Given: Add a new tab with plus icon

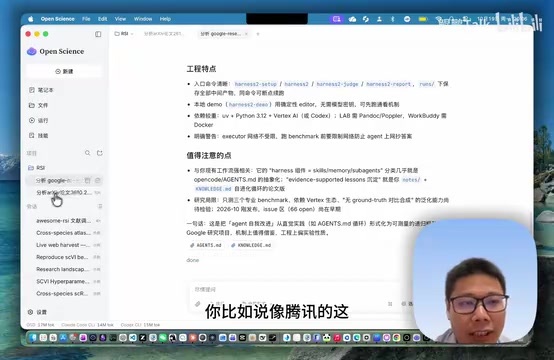Looking at the screenshot, I should click(x=258, y=34).
